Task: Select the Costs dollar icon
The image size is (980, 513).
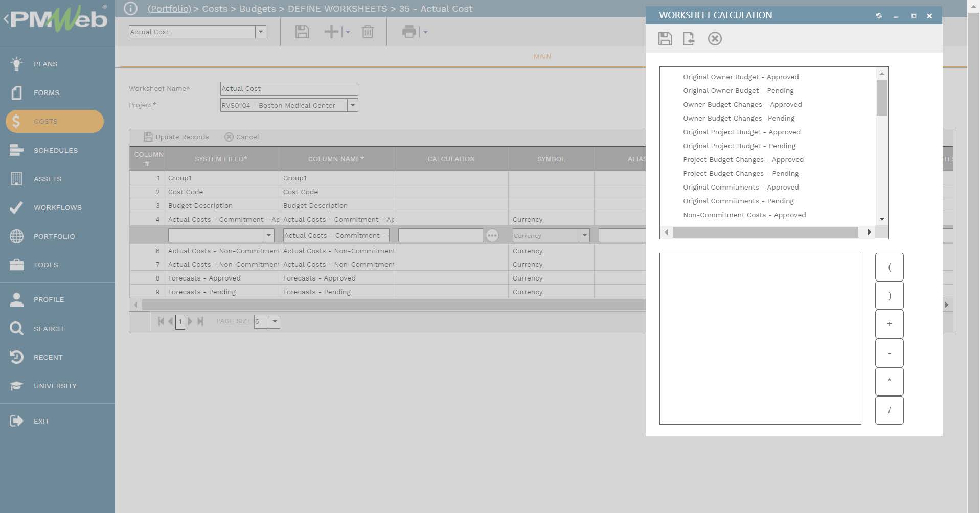Action: 16,122
